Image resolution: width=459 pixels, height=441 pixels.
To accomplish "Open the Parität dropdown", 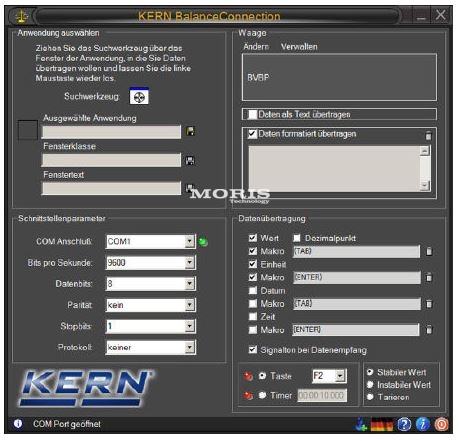I will [x=190, y=305].
